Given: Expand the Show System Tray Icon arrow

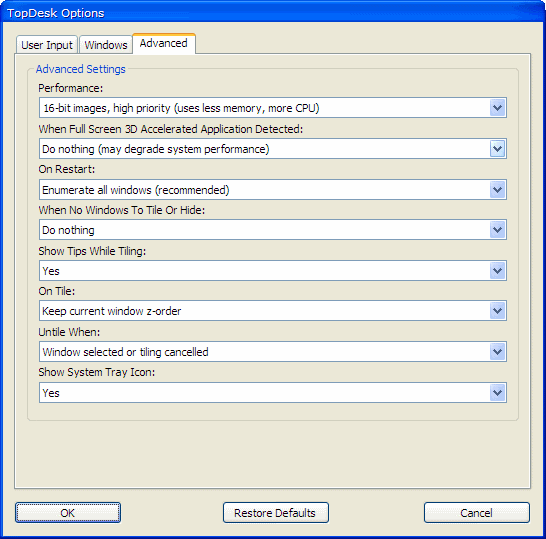Looking at the screenshot, I should click(x=498, y=393).
